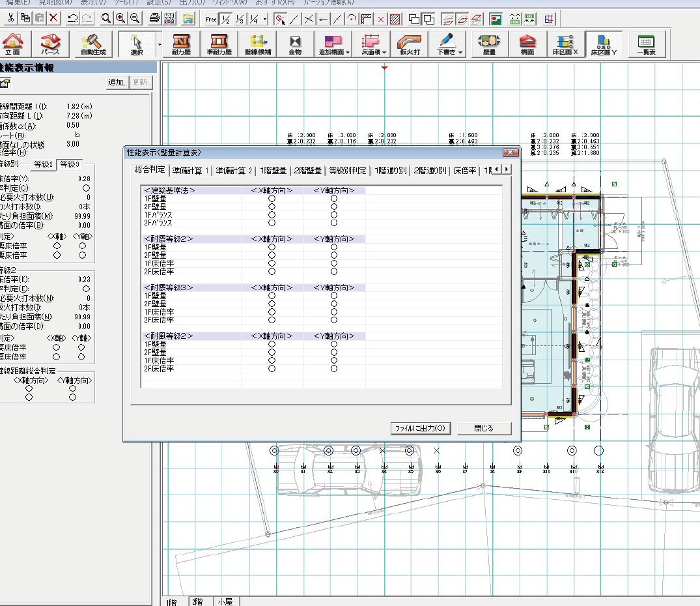Image resolution: width=700 pixels, height=606 pixels.
Task: Click the Undo arrow icon
Action: click(73, 18)
